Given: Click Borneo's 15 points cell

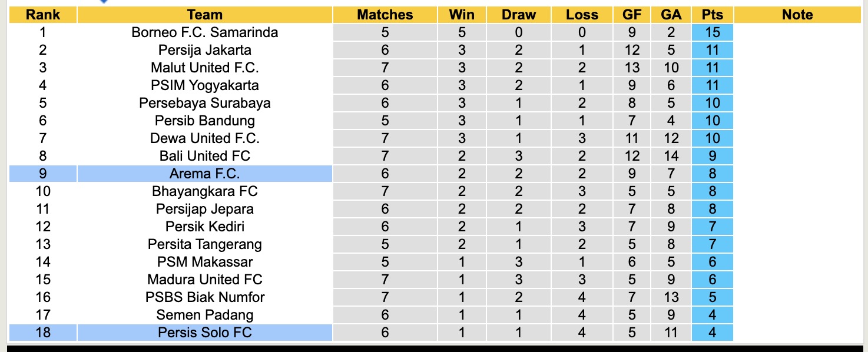Looking at the screenshot, I should [713, 32].
